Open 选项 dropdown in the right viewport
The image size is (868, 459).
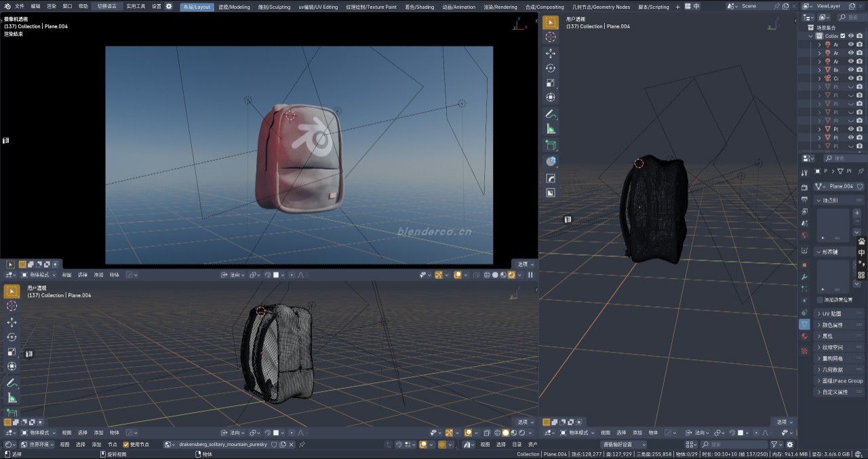pyautogui.click(x=785, y=422)
